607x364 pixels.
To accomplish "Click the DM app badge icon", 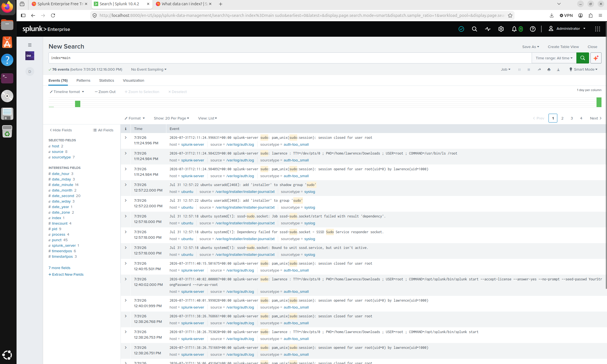I will tap(30, 56).
